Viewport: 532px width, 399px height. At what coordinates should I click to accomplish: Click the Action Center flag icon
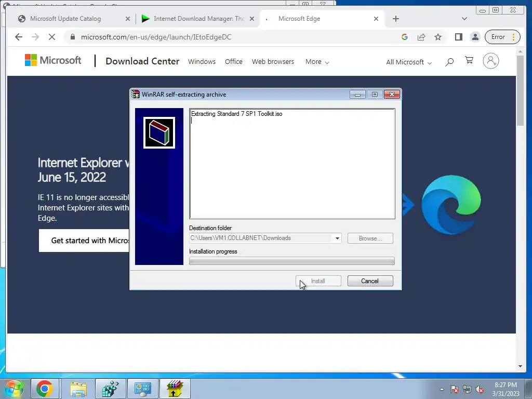(x=454, y=390)
